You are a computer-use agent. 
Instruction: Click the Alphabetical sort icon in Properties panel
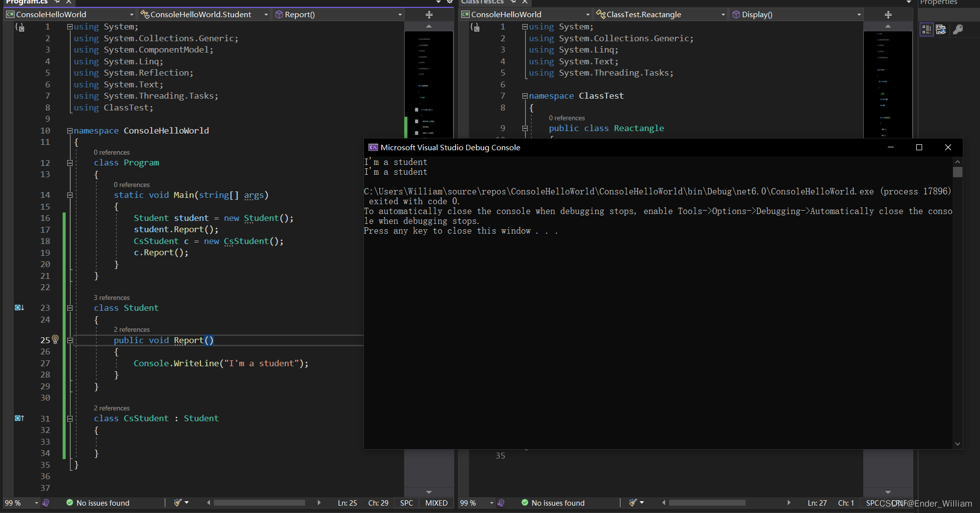tap(941, 29)
